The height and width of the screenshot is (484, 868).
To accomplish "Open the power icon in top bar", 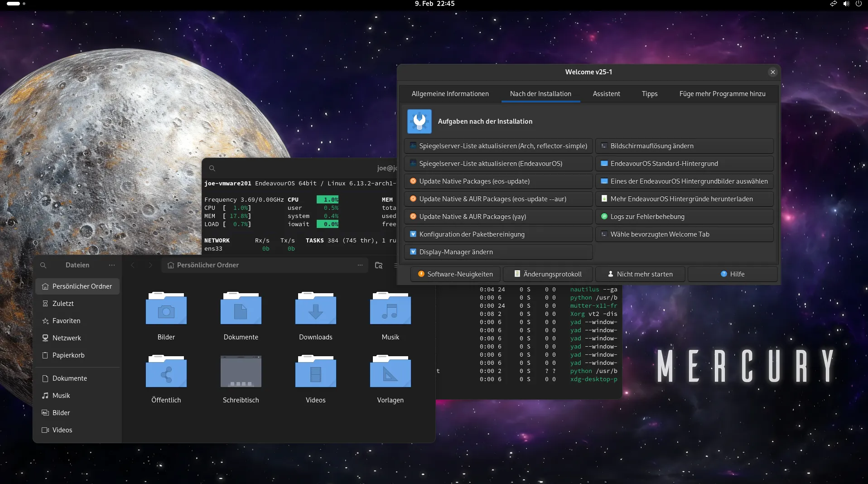I will [x=858, y=4].
